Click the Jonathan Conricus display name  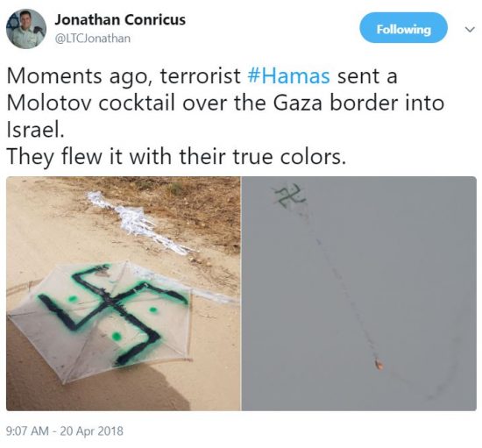(x=120, y=20)
